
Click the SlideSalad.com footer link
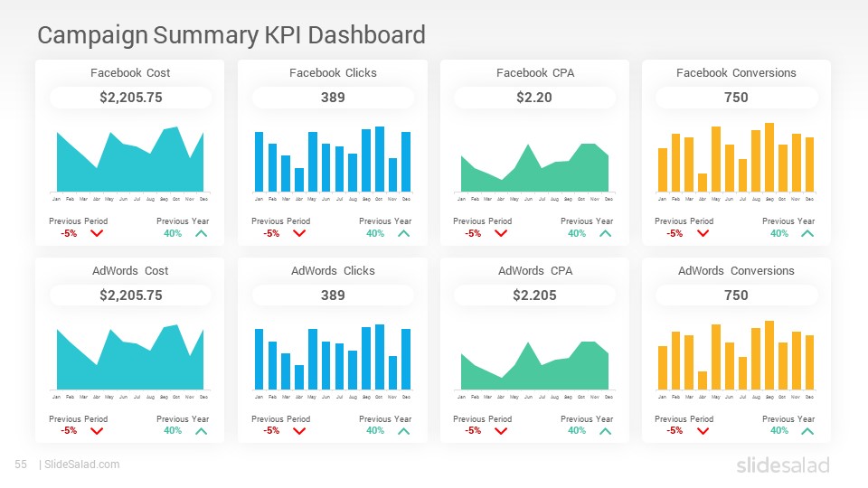tap(82, 465)
